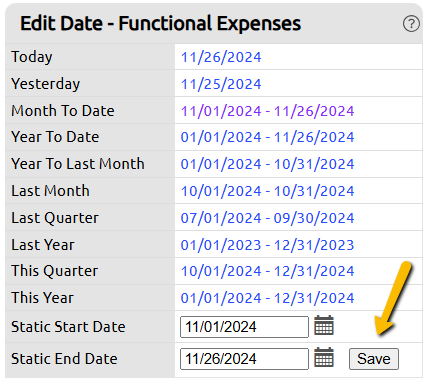The image size is (428, 388).
Task: Select the Yesterday date 11/25/2024
Action: click(x=221, y=84)
